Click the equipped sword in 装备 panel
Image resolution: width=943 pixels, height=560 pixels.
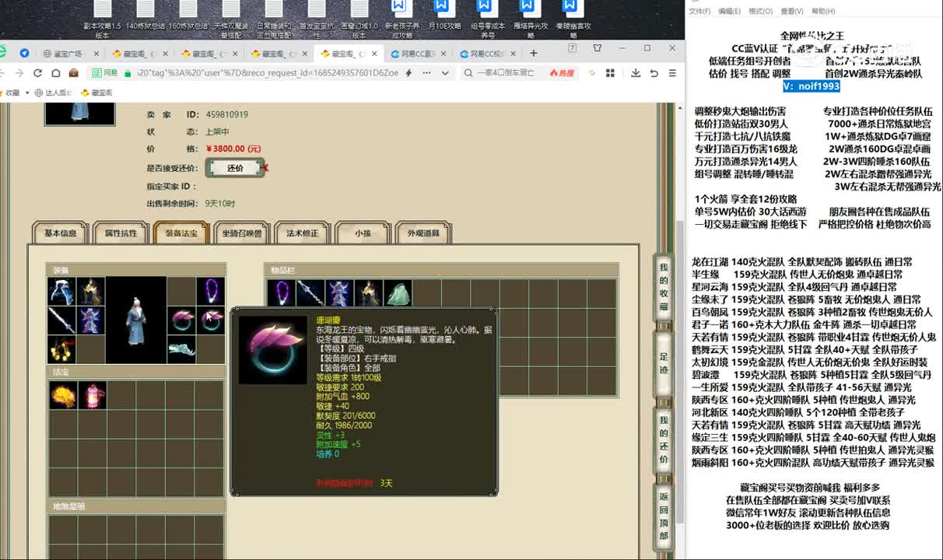click(62, 320)
